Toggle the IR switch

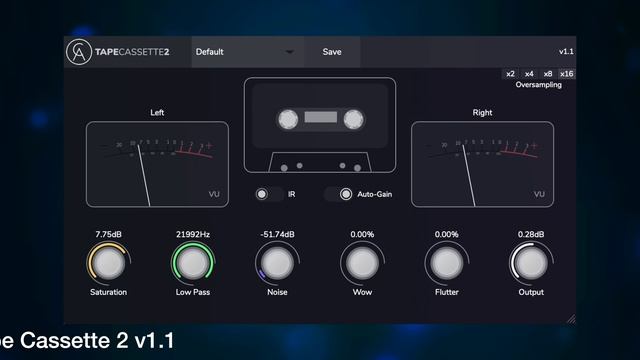coord(269,194)
